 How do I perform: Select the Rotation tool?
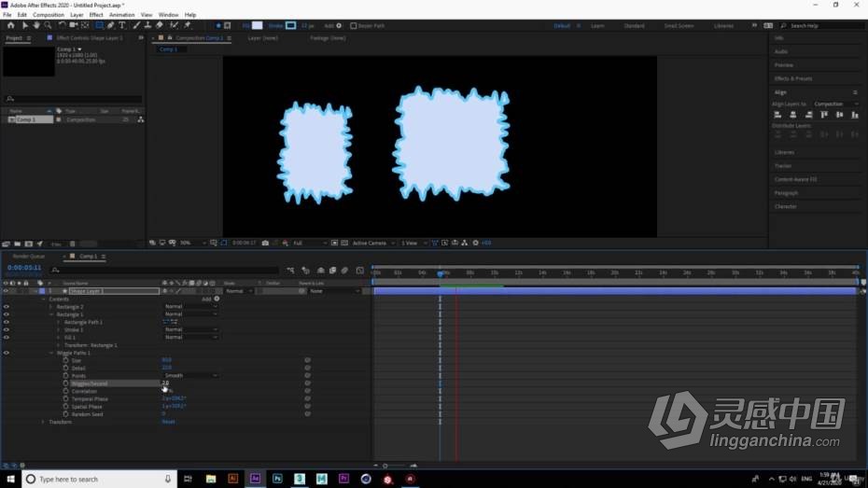[62, 25]
